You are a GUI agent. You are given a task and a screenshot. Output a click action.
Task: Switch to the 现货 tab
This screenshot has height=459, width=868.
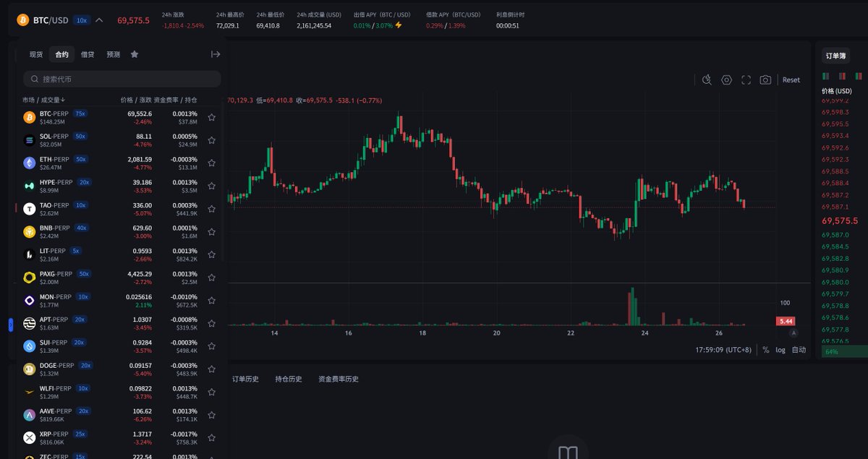(36, 54)
